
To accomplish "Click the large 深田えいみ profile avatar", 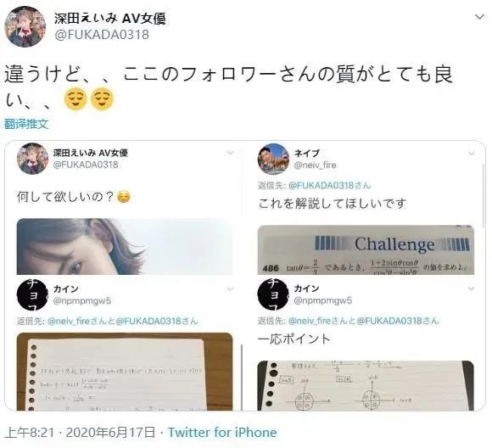I will pos(25,26).
